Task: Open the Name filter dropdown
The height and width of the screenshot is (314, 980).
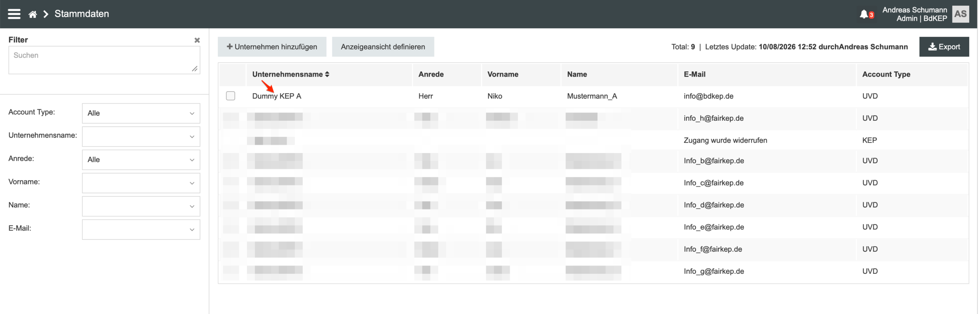Action: click(x=141, y=206)
